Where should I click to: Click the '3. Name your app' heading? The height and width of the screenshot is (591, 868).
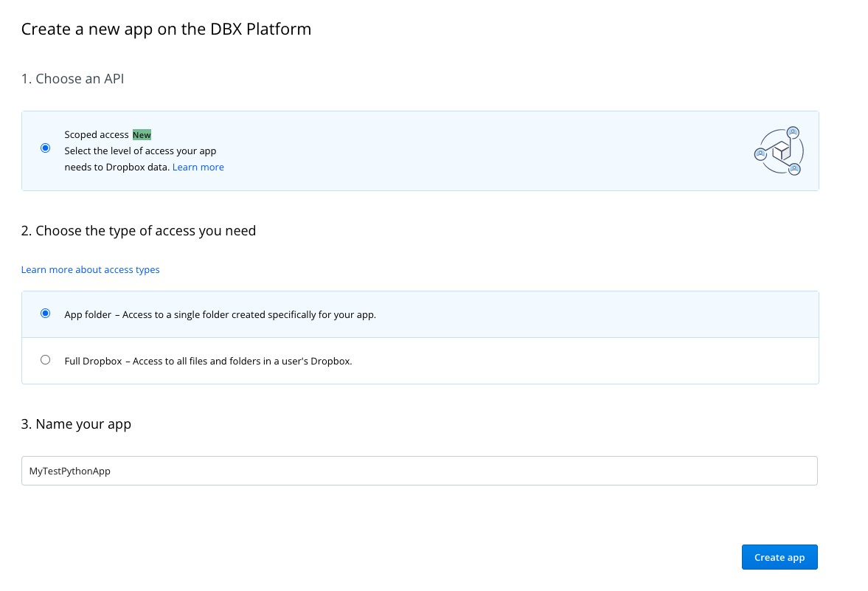[x=76, y=424]
